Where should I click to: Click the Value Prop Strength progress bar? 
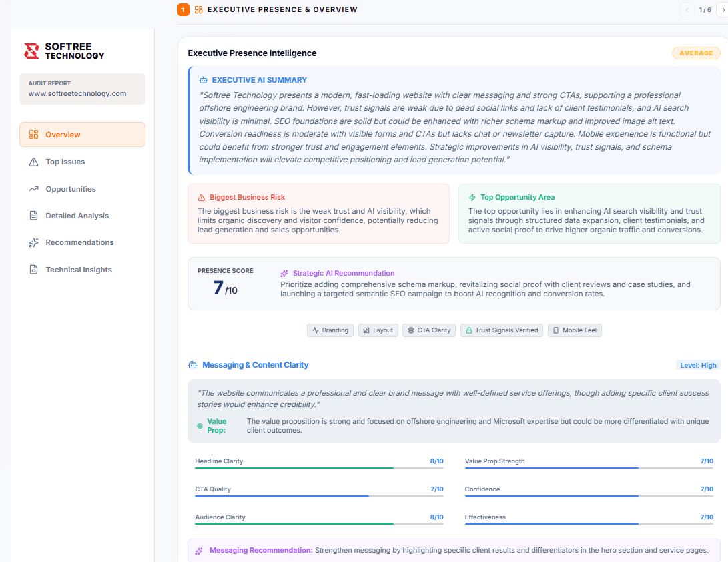click(589, 468)
